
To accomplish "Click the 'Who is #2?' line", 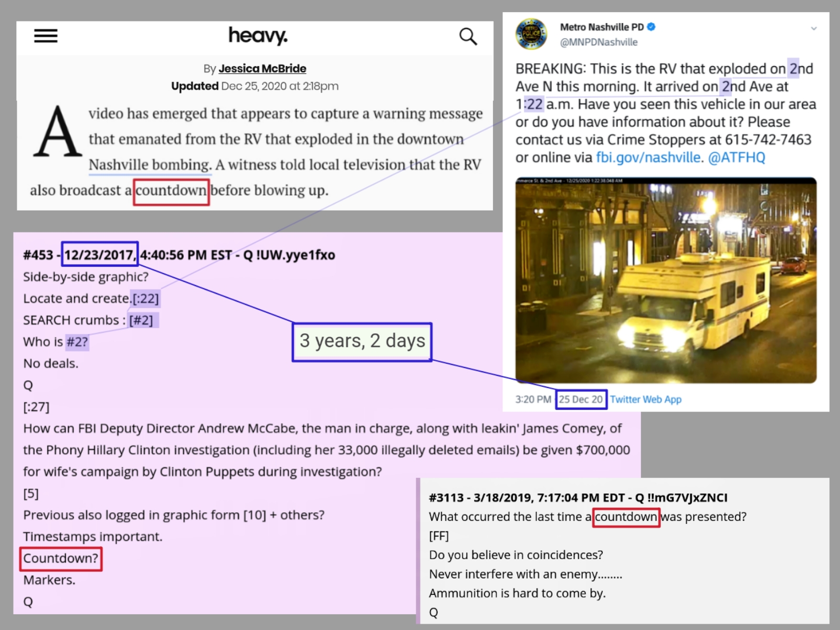I will (56, 342).
